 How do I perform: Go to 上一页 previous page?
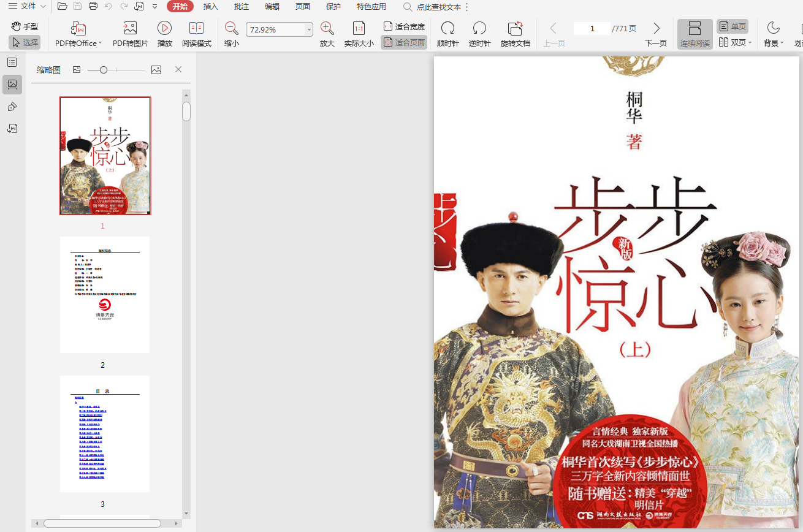[x=554, y=34]
